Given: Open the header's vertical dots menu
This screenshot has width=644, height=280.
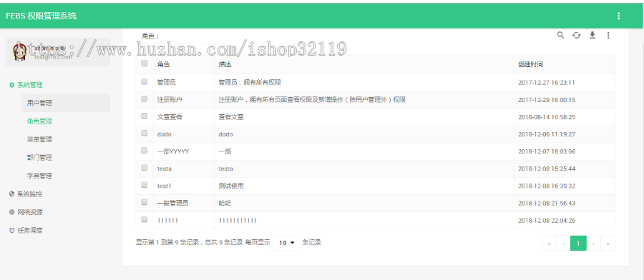Looking at the screenshot, I should pyautogui.click(x=618, y=16).
